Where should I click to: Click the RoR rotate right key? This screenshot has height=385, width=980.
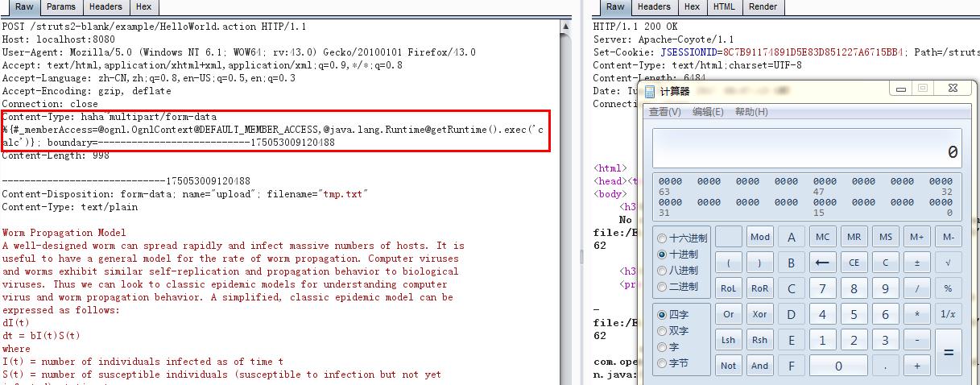click(760, 288)
